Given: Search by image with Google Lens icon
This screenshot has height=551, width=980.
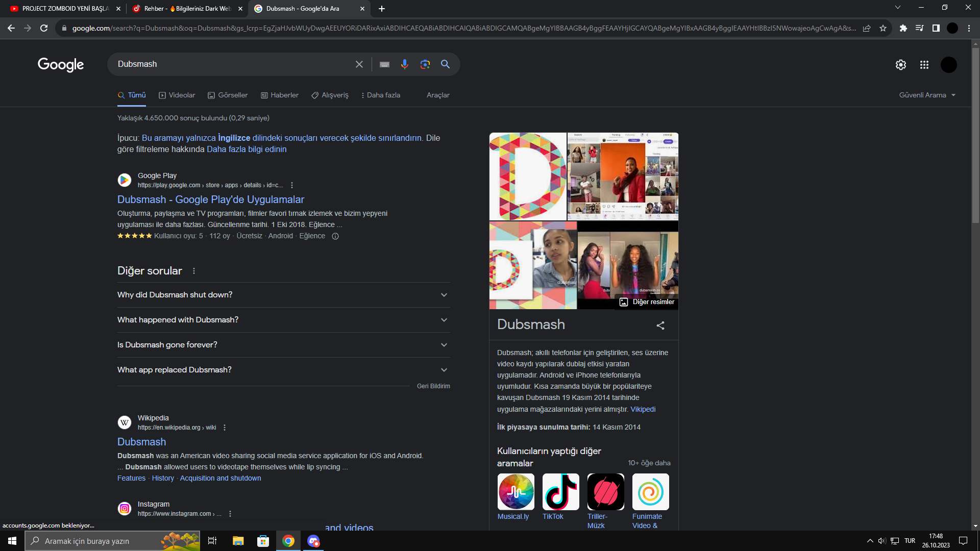Looking at the screenshot, I should 425,64.
